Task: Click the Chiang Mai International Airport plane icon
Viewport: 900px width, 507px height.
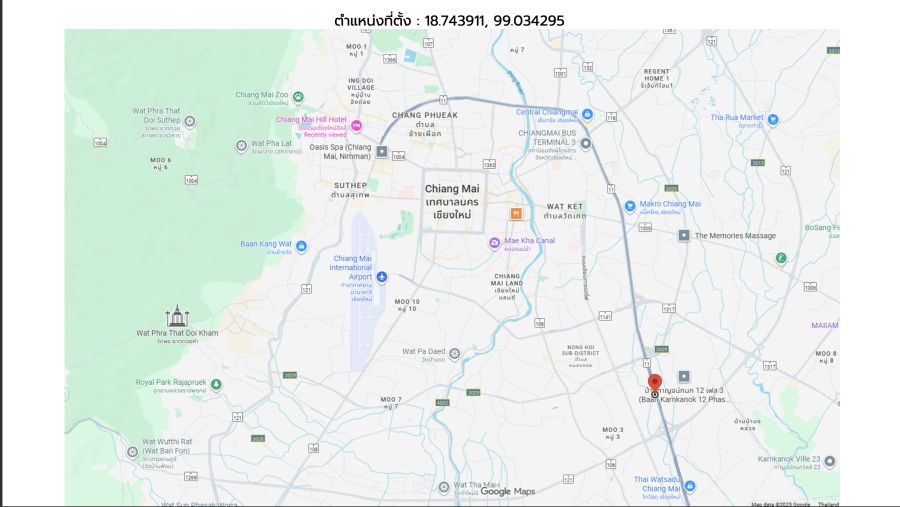Action: click(382, 277)
